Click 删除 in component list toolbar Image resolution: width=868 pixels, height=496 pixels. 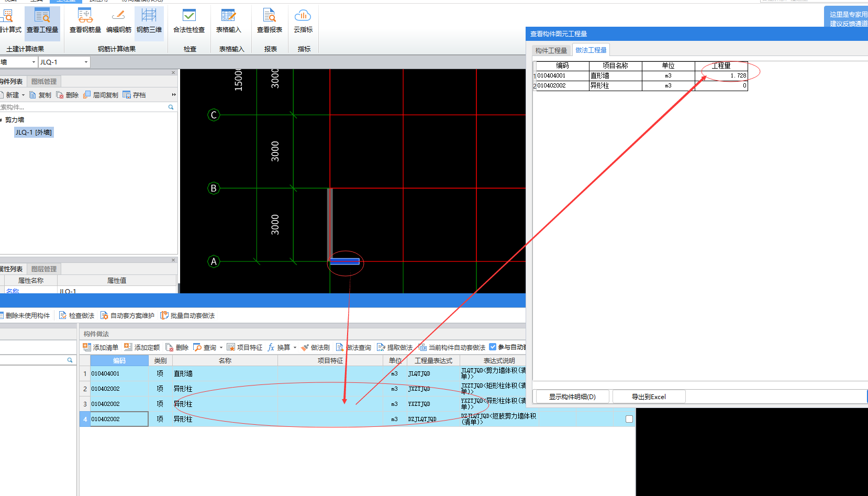68,95
